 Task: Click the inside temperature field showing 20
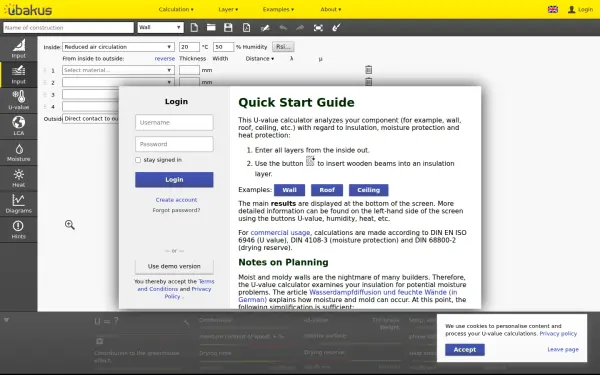coord(189,47)
